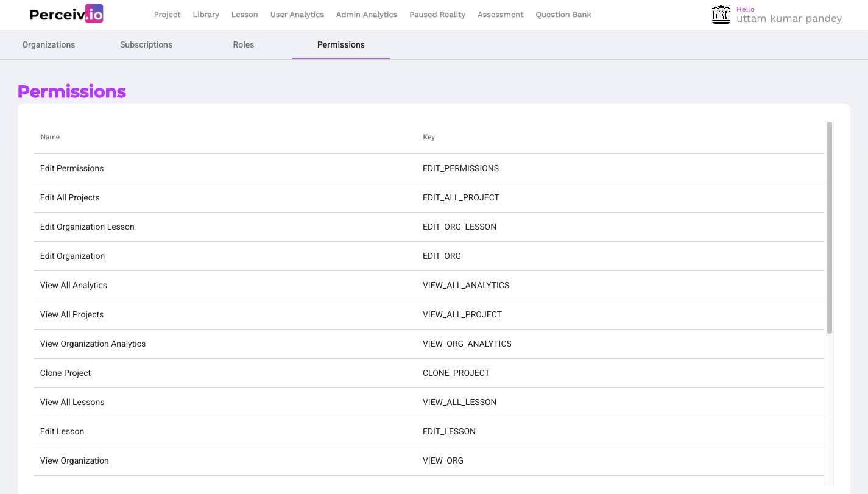This screenshot has height=494, width=868.
Task: Select the VIEW_ALL_PROJECT key cell
Action: (462, 314)
